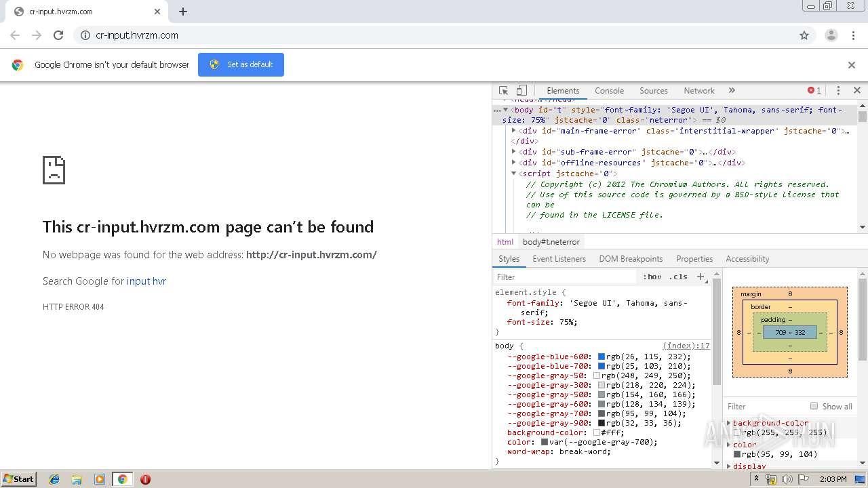Open the Properties pane
This screenshot has height=488, width=868.
click(694, 259)
